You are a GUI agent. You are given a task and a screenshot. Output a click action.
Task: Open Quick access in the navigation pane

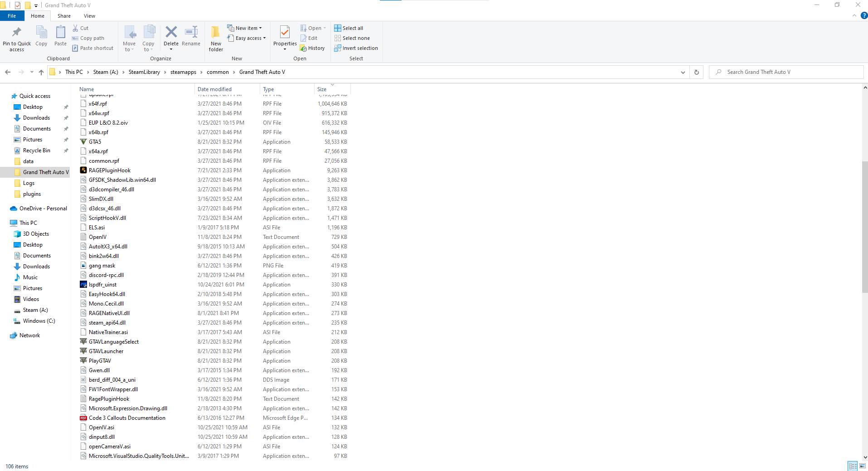[35, 96]
